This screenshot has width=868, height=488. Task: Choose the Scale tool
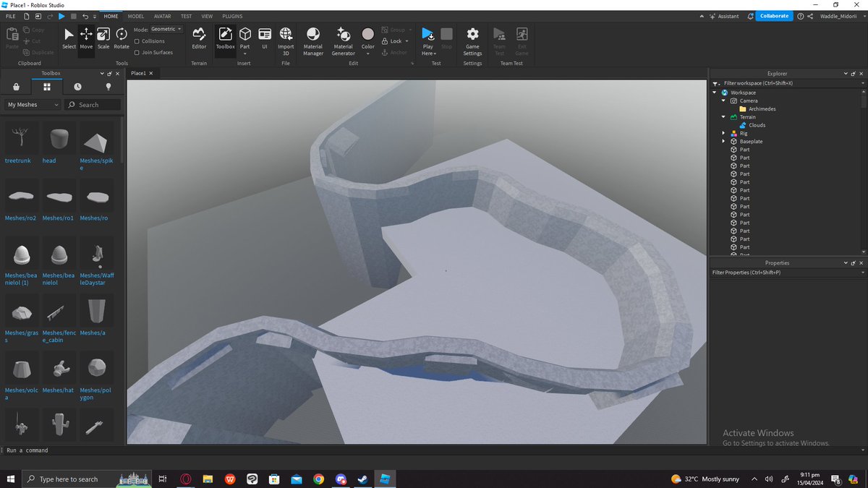103,38
